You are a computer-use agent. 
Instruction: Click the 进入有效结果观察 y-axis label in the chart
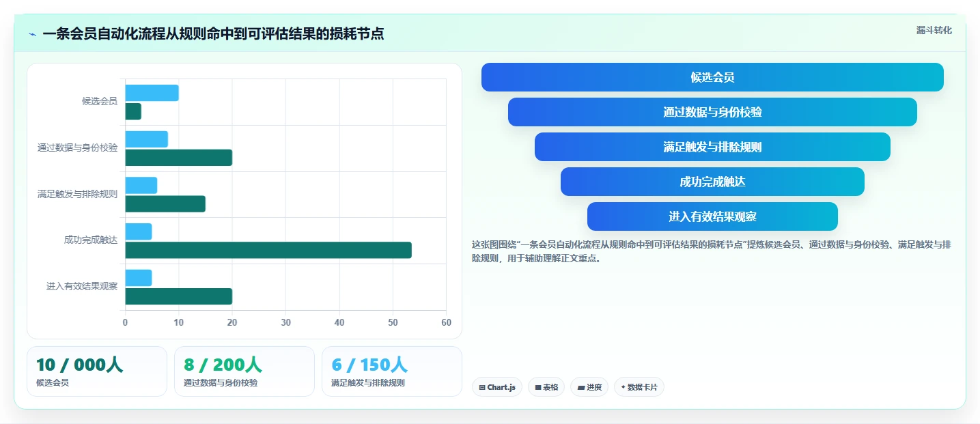(82, 287)
